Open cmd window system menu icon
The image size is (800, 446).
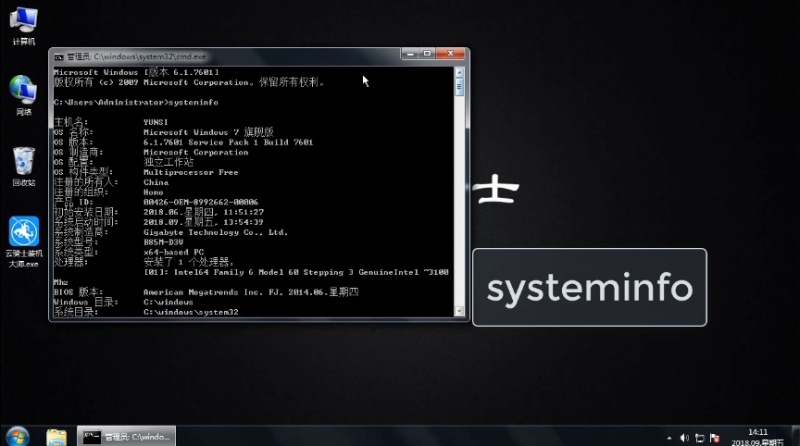tap(59, 57)
